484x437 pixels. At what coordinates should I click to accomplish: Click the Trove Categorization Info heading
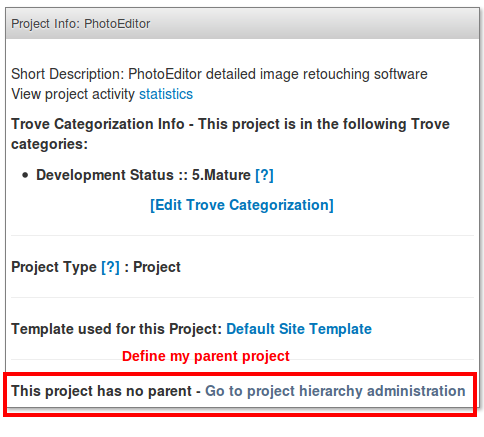(230, 134)
